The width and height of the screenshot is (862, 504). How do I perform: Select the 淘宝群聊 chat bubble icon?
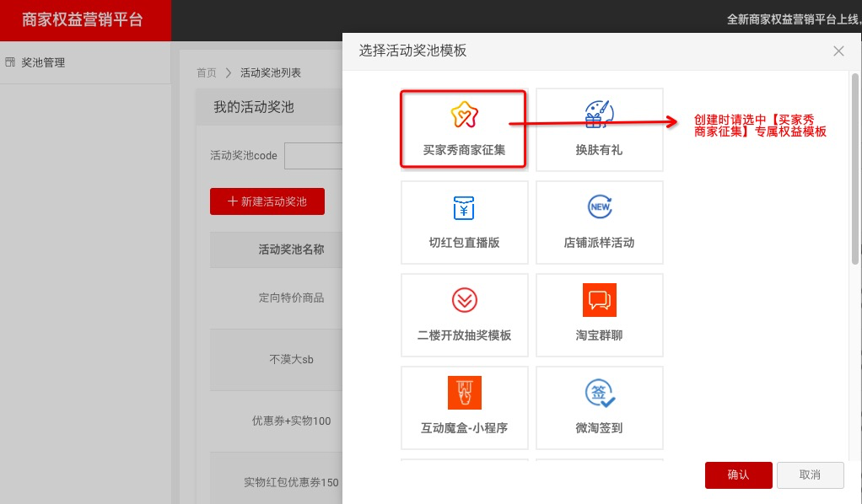click(x=599, y=300)
